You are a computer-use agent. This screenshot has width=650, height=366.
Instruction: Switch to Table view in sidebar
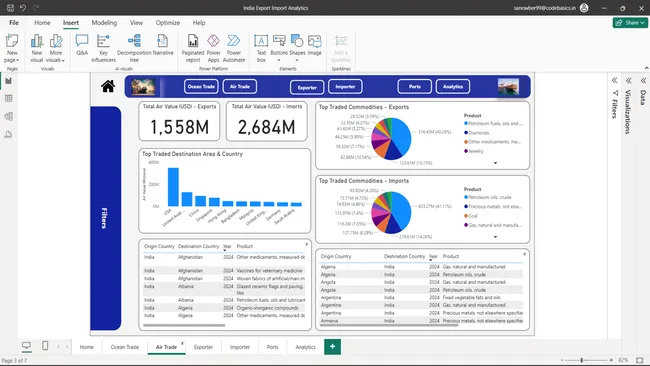8,99
